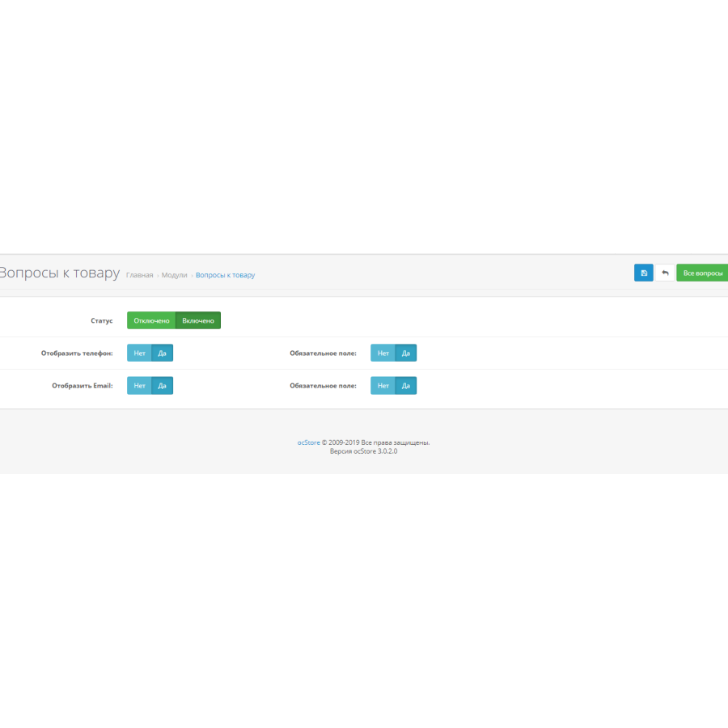Screen dimensions: 728x728
Task: Click the blue save icon button
Action: [644, 273]
